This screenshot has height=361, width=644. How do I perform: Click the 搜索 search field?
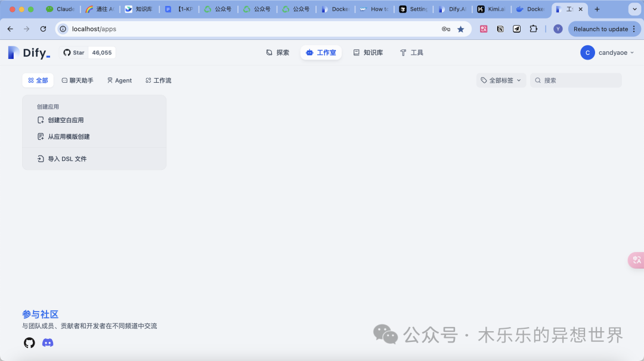click(576, 80)
